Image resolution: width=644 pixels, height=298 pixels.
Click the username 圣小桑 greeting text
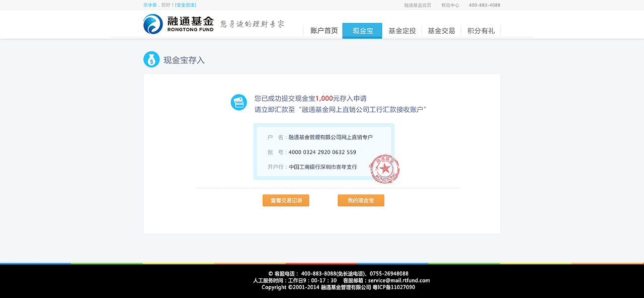(149, 5)
